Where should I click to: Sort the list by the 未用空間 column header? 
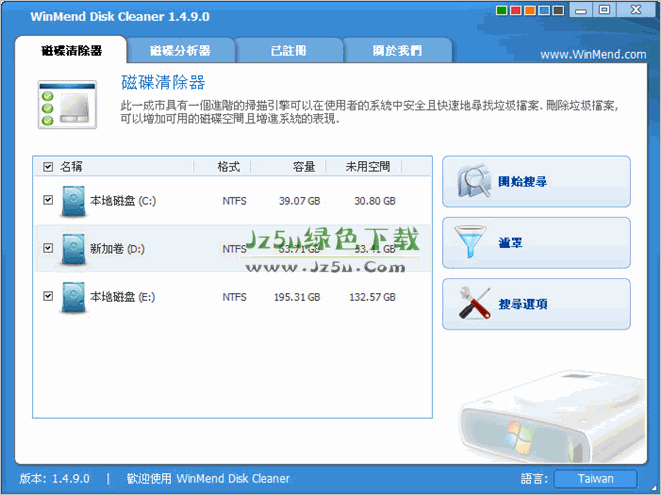click(368, 167)
